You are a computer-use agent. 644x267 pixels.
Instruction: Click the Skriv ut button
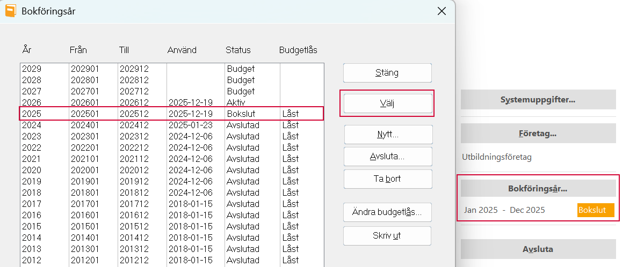point(387,235)
